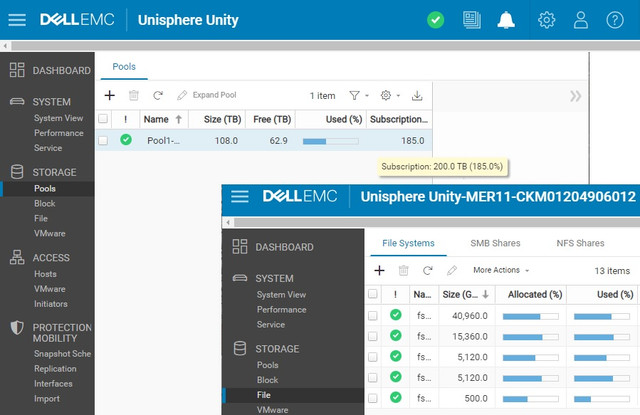Open hamburger menu in Unisphere Unity header
640x415 pixels.
17,20
